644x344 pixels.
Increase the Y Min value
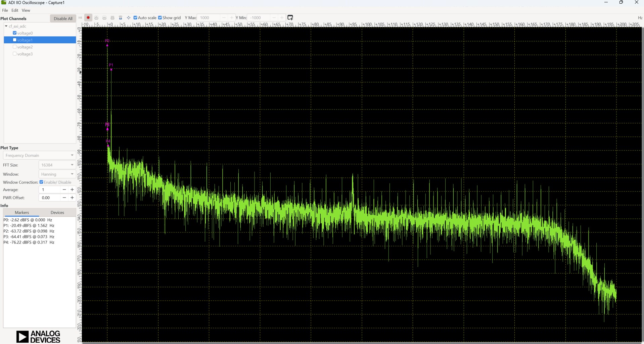click(x=282, y=18)
